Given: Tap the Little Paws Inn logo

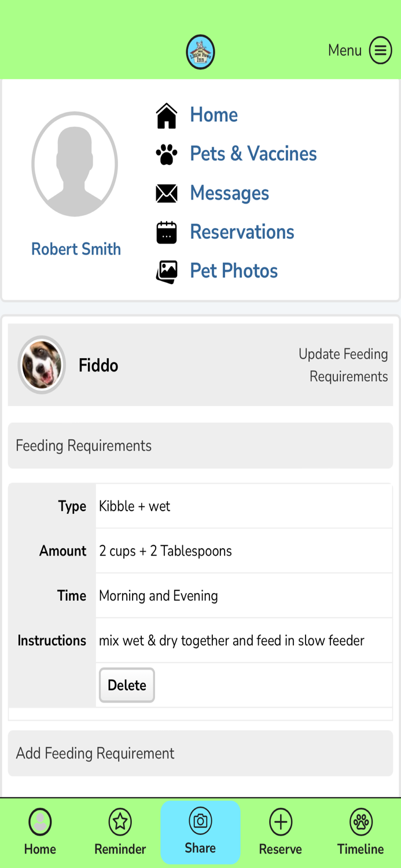Looking at the screenshot, I should (200, 52).
